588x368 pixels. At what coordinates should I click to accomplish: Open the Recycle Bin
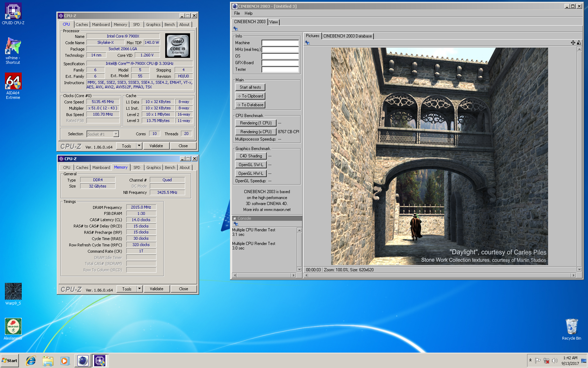coord(571,329)
